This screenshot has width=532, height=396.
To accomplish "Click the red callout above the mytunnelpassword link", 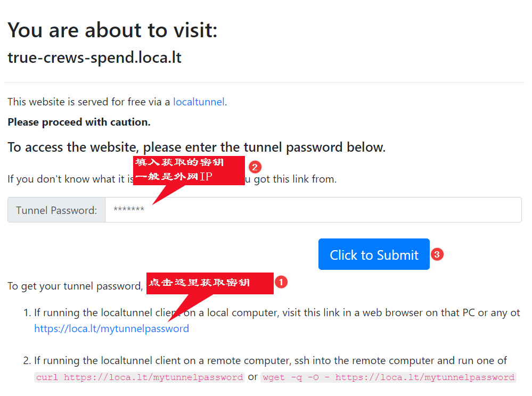I will (208, 283).
